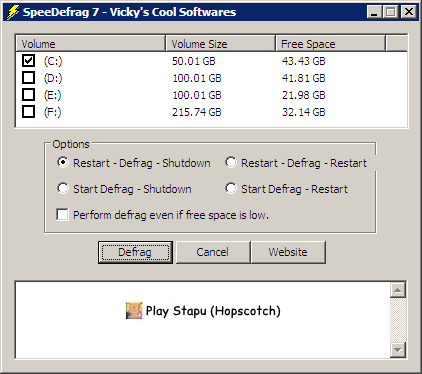Viewport: 422px width, 374px height.
Task: Check the (E:) volume checkbox
Action: click(x=28, y=95)
